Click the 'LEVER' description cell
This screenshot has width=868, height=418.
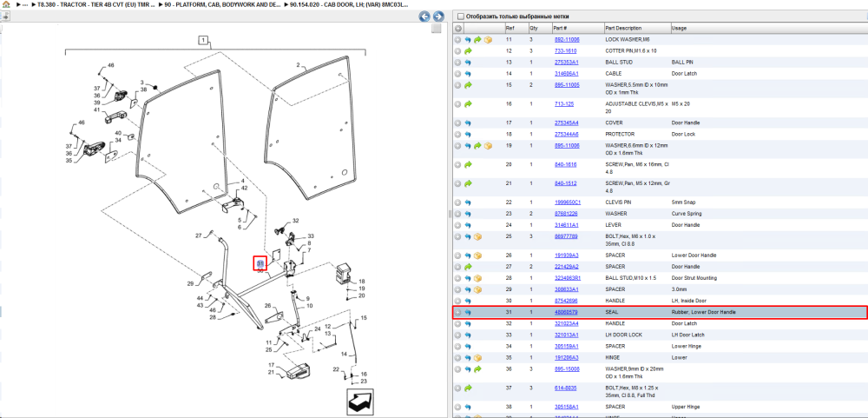pos(612,225)
